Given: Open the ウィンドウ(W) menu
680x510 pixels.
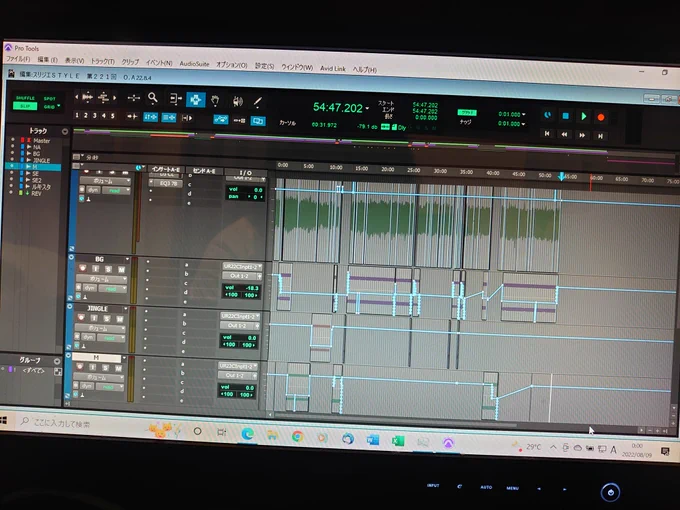Looking at the screenshot, I should (297, 67).
